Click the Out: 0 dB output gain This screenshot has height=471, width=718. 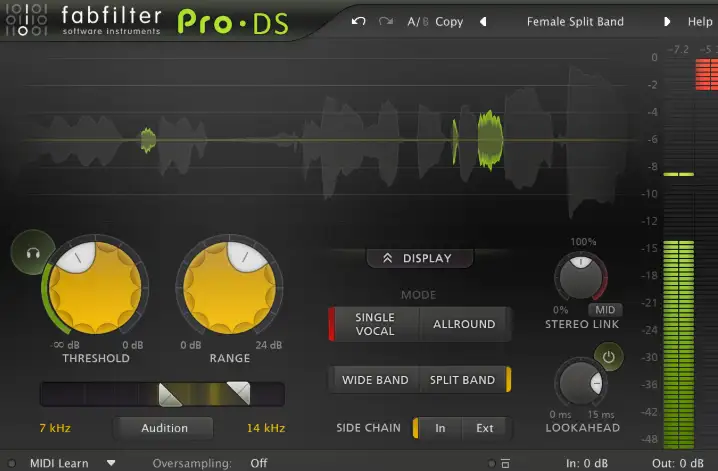click(x=678, y=463)
